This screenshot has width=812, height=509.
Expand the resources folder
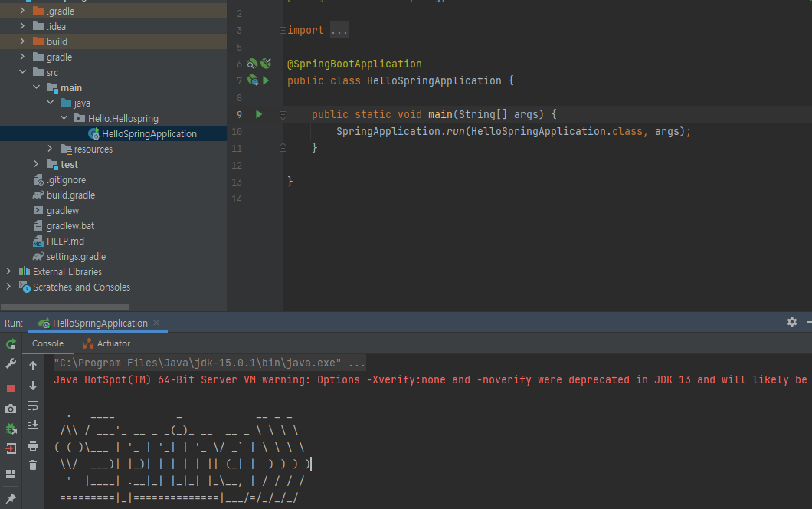(x=51, y=149)
